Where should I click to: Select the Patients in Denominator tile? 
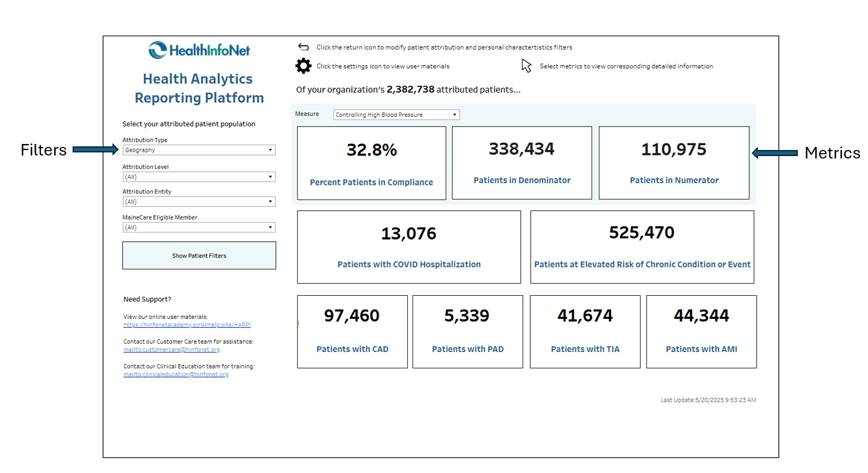pyautogui.click(x=521, y=163)
